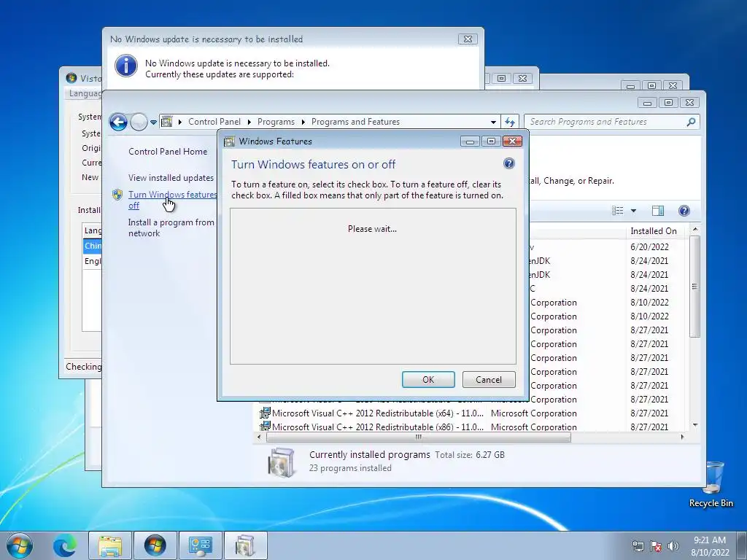Open the Recycle Bin desktop icon
This screenshot has height=560, width=747.
[711, 484]
